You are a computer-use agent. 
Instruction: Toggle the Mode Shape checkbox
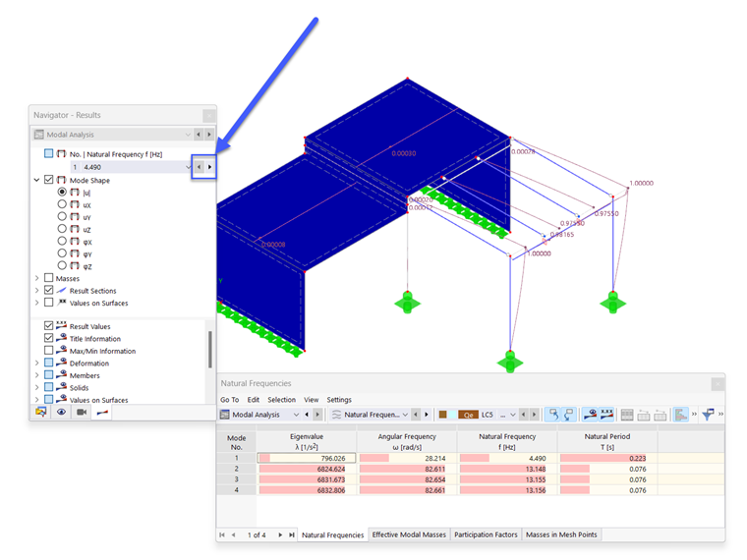click(x=48, y=180)
